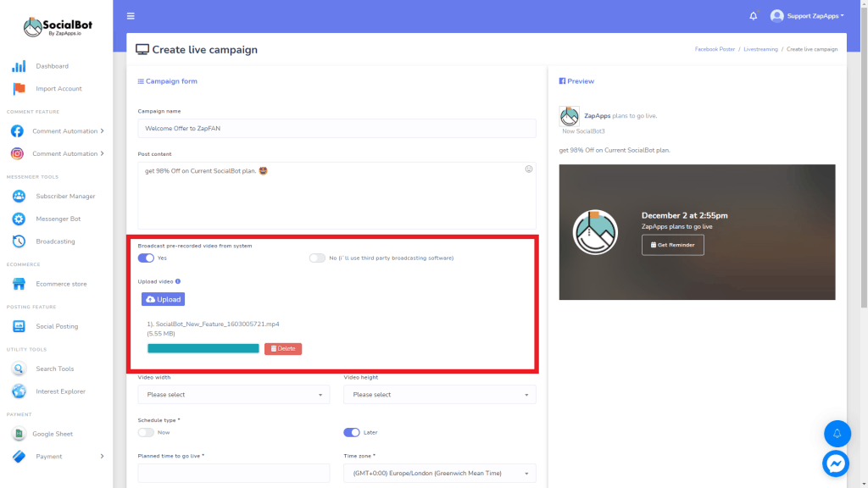Click the Broadcasting clock icon
This screenshot has width=868, height=488.
pos(19,241)
